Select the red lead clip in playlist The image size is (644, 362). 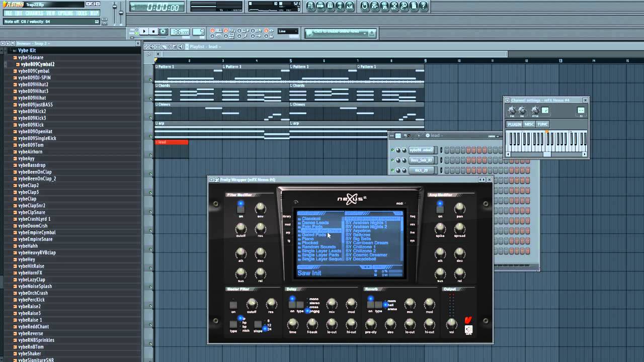pyautogui.click(x=172, y=142)
